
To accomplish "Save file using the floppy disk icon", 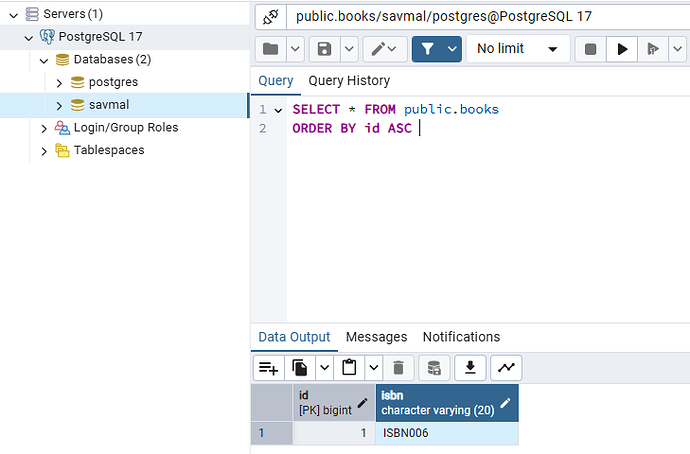I will 324,49.
